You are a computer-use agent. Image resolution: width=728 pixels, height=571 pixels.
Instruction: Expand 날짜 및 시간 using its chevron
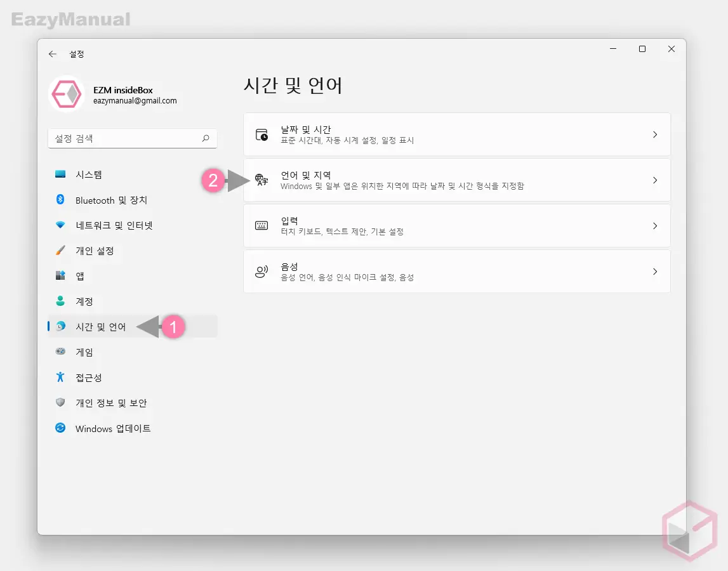pos(655,134)
